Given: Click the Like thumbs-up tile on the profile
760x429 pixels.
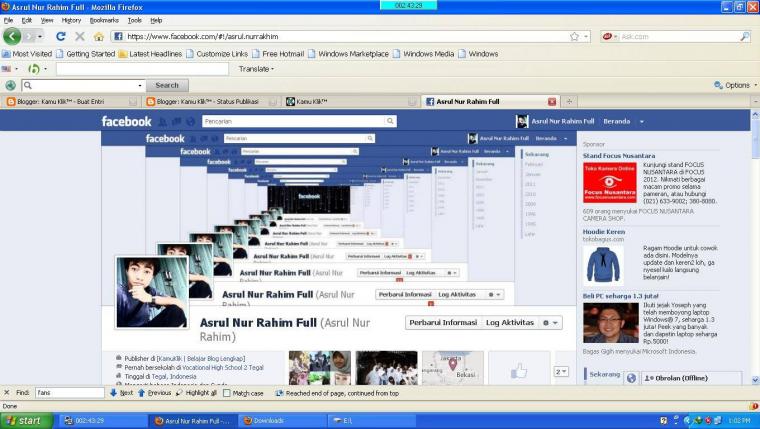Looking at the screenshot, I should (519, 369).
